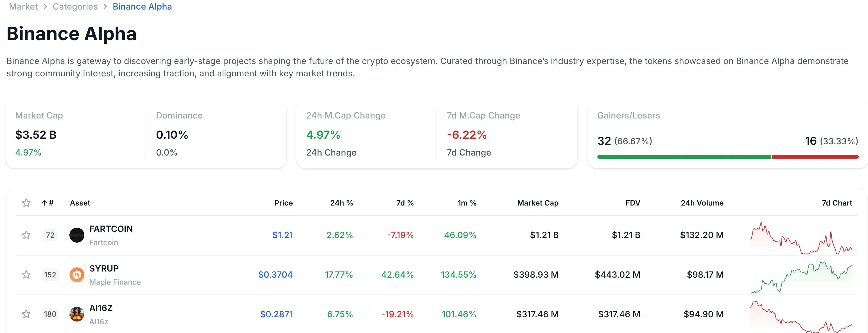The height and width of the screenshot is (333, 868).
Task: Open FARTCOIN by clicking its $1.21 price
Action: coord(282,235)
